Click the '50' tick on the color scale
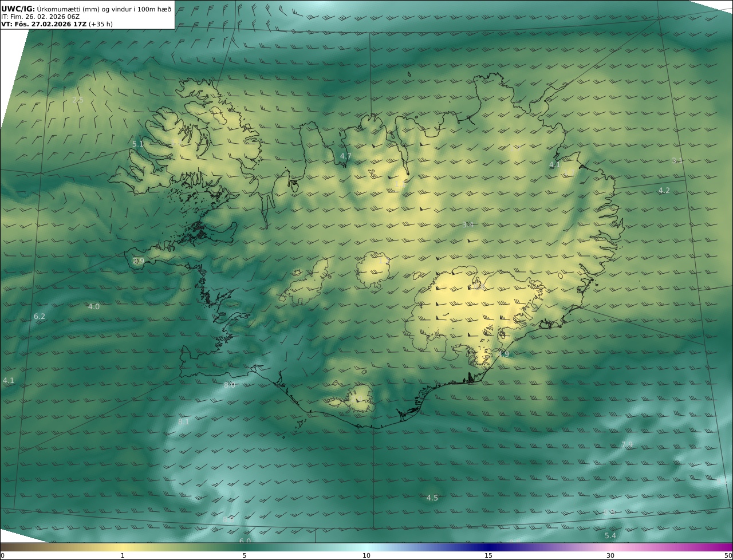733x560 pixels. (x=728, y=555)
